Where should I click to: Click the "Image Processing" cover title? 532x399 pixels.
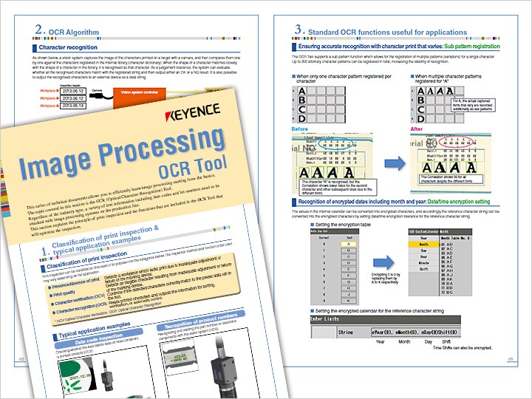click(x=122, y=154)
